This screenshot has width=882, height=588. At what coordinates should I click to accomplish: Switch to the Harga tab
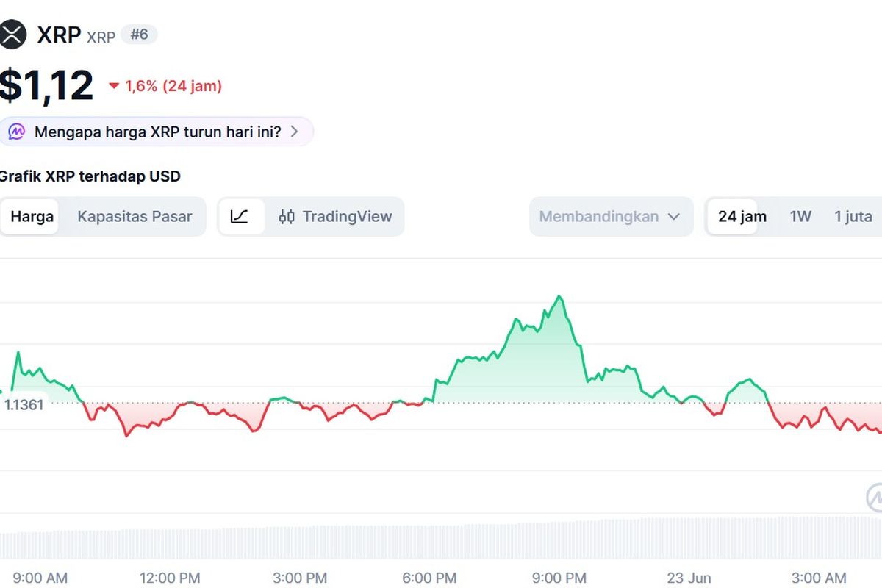(x=32, y=217)
